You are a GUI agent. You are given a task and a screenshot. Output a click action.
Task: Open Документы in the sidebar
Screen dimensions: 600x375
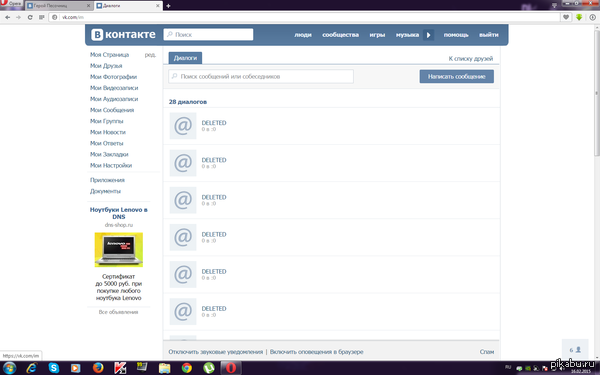(x=105, y=191)
